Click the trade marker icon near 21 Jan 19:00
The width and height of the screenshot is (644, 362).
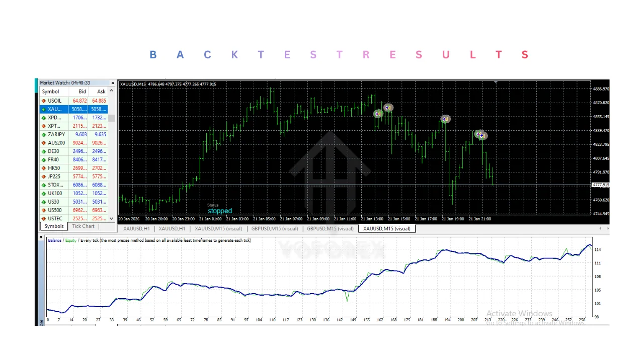pyautogui.click(x=445, y=119)
